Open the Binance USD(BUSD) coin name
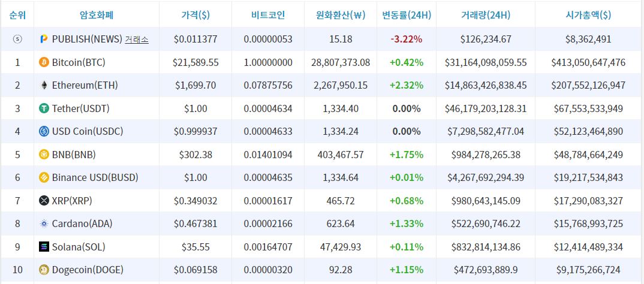Image resolution: width=644 pixels, height=284 pixels. (95, 178)
